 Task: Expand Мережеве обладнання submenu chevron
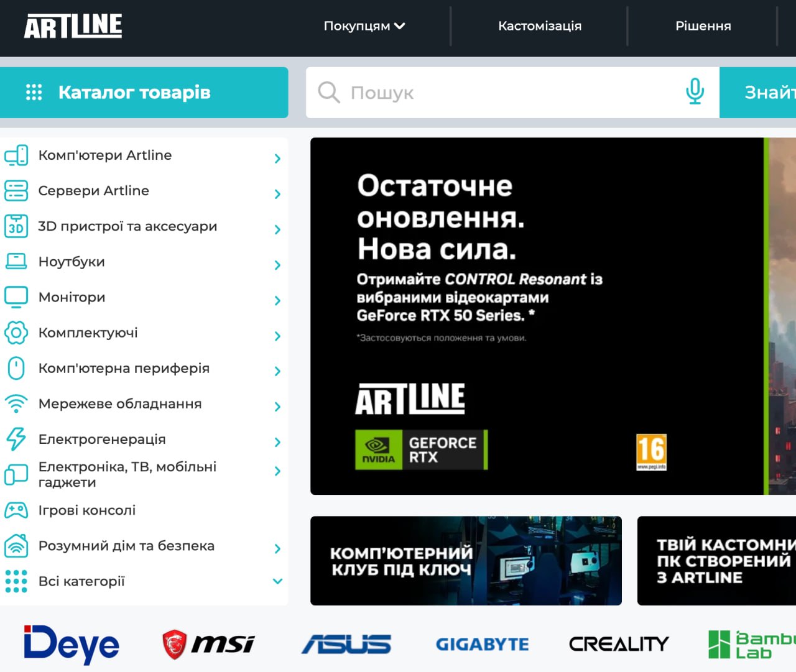point(278,407)
